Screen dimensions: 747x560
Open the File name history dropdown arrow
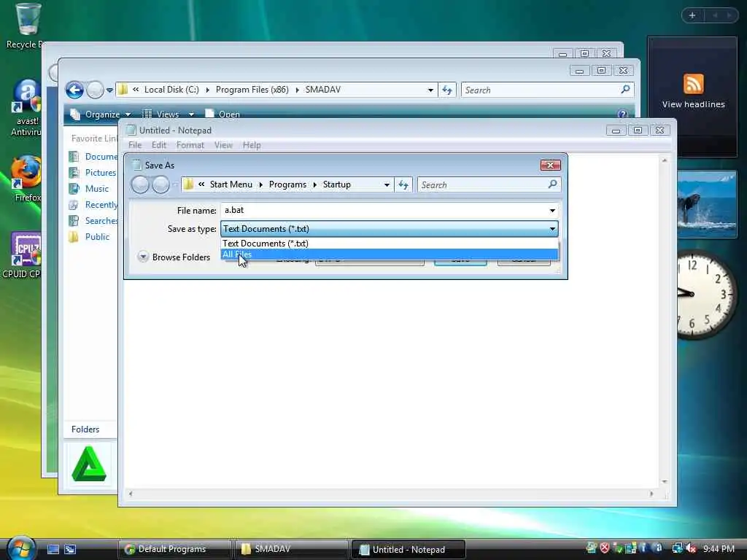(552, 211)
